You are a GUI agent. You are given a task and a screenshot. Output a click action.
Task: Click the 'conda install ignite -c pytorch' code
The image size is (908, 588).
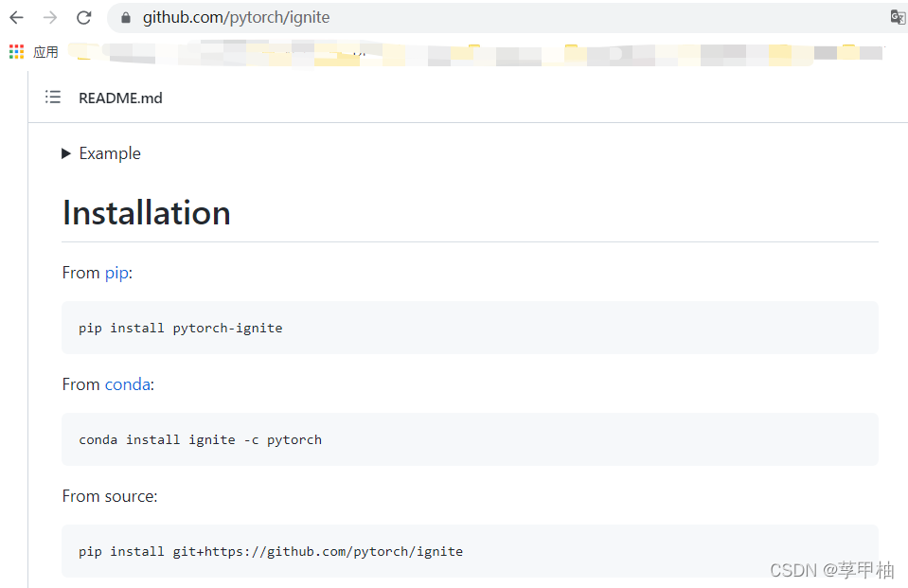click(x=201, y=439)
